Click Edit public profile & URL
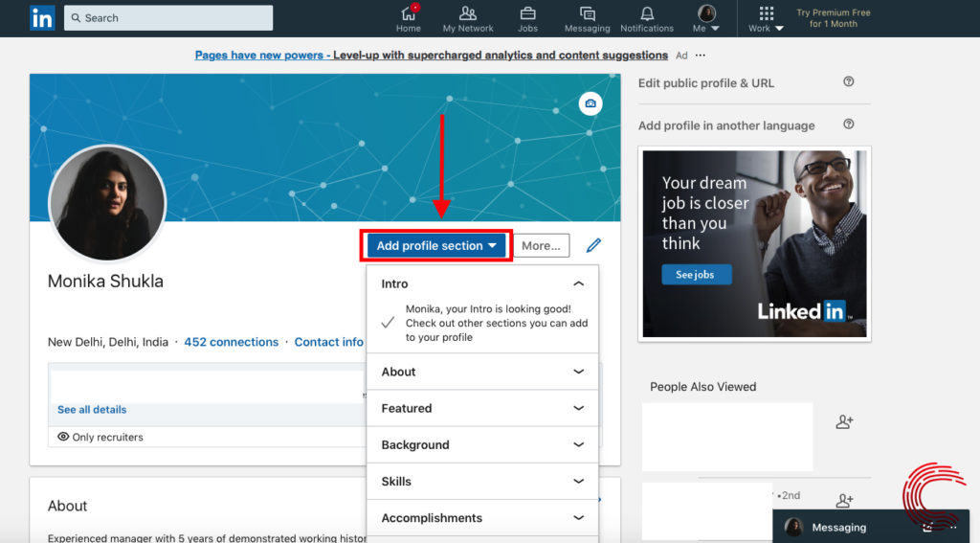The image size is (980, 543). 706,83
